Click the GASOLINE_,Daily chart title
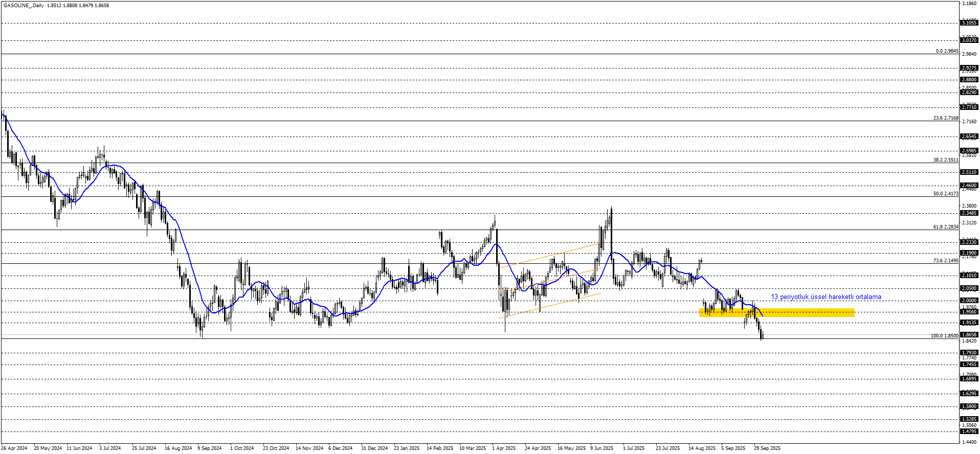980x454 pixels. [x=24, y=6]
